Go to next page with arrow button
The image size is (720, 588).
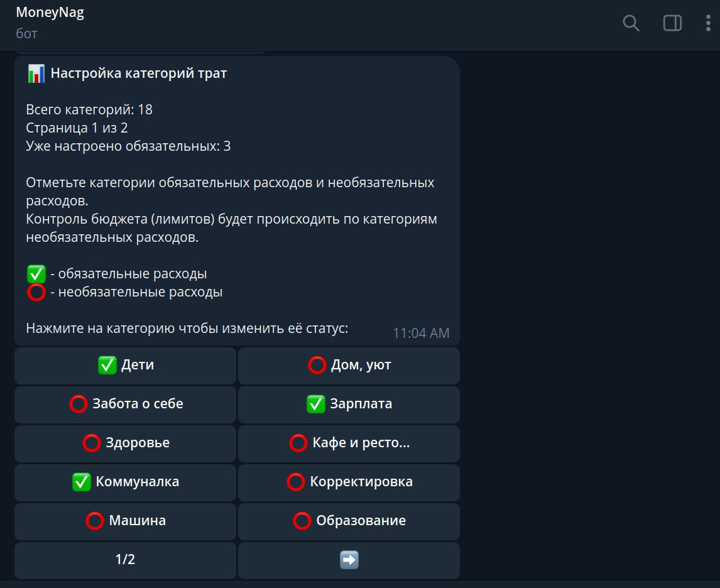click(x=349, y=560)
